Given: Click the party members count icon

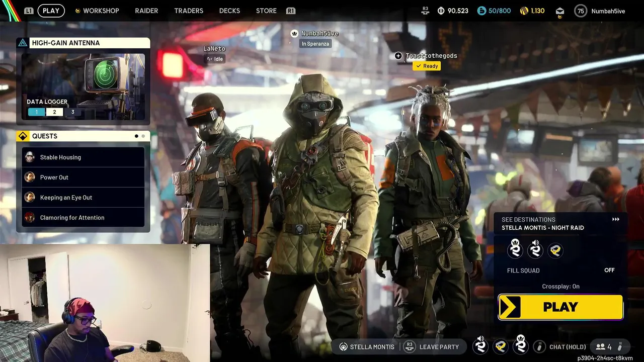Looking at the screenshot, I should 600,347.
